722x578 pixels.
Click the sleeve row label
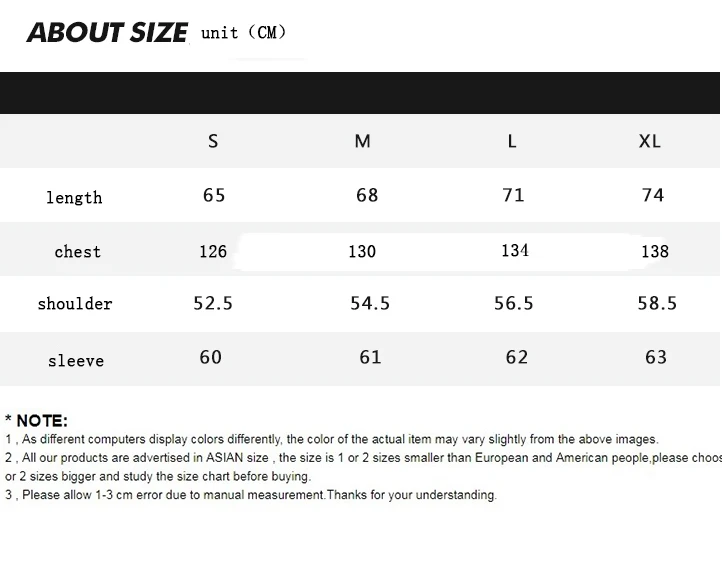76,360
